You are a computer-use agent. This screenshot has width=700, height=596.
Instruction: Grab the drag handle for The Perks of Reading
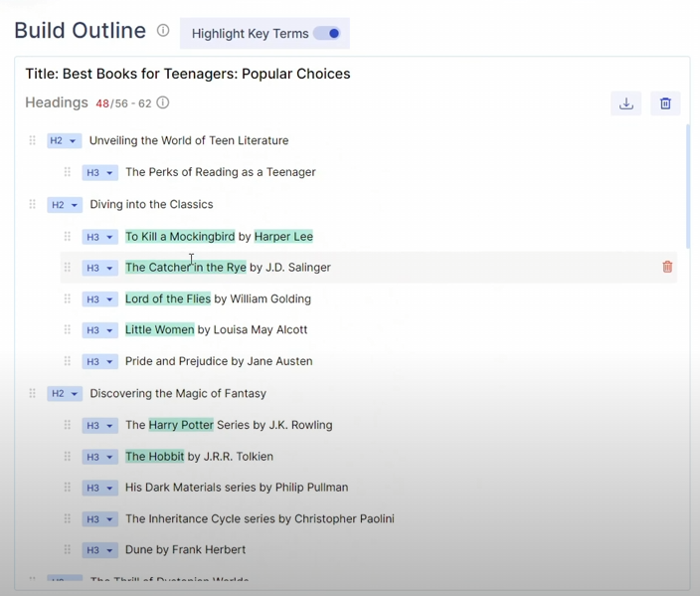67,172
